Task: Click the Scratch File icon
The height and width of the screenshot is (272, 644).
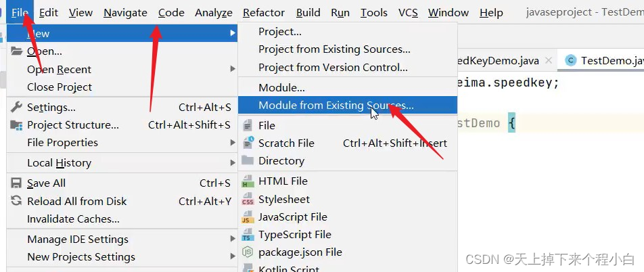Action: [247, 143]
